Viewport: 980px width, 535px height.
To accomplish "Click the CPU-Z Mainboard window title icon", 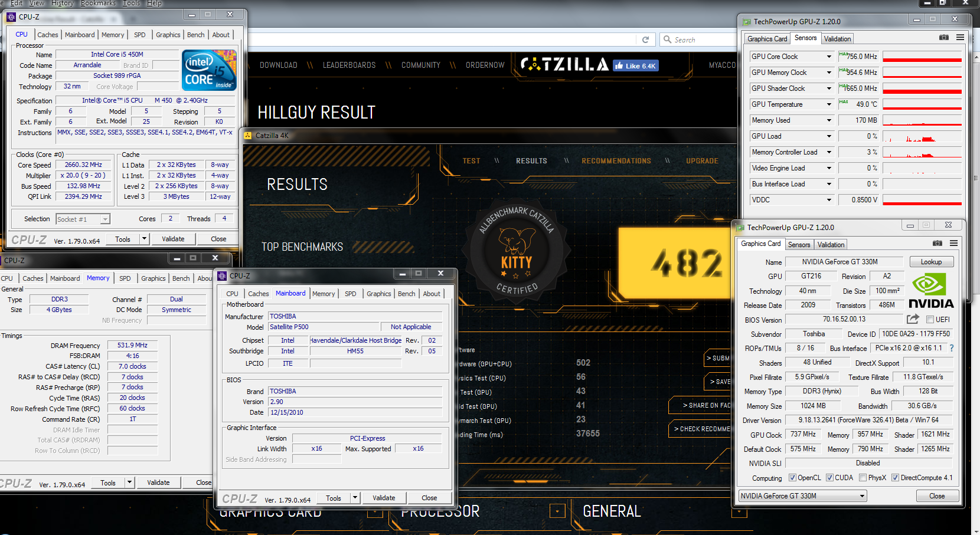I will tap(222, 275).
